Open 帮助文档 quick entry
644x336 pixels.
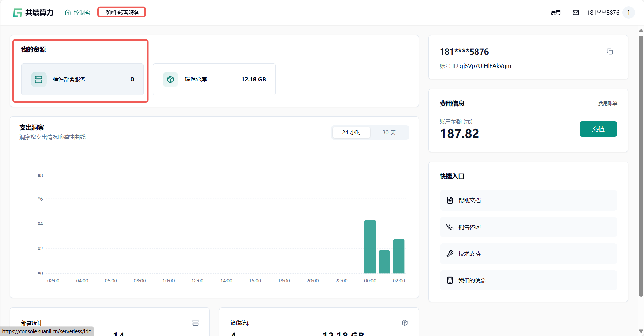click(x=528, y=201)
